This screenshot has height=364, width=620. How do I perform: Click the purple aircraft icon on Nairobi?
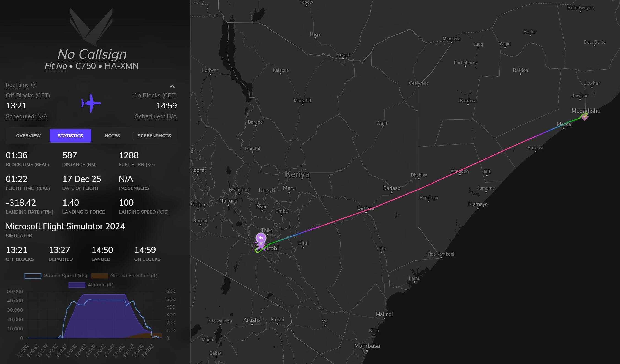tap(261, 246)
